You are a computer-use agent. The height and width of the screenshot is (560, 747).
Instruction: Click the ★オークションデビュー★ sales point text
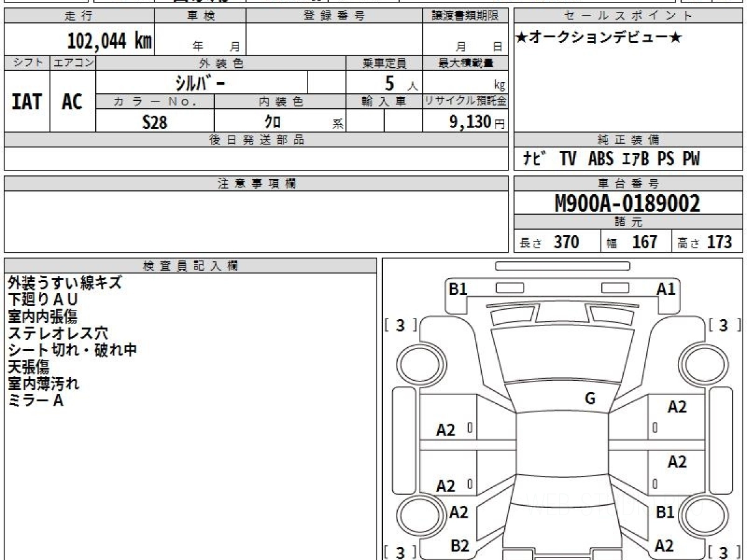pyautogui.click(x=599, y=38)
